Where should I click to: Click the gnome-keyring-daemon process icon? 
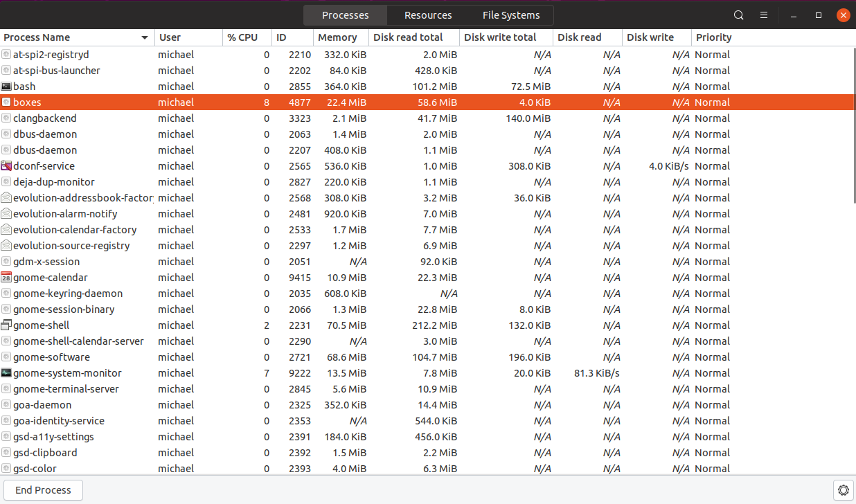[6, 294]
